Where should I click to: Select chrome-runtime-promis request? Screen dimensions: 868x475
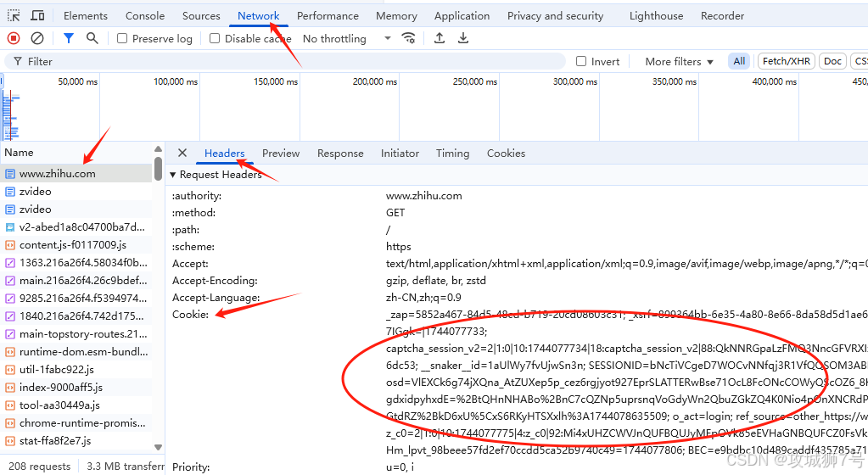point(76,423)
